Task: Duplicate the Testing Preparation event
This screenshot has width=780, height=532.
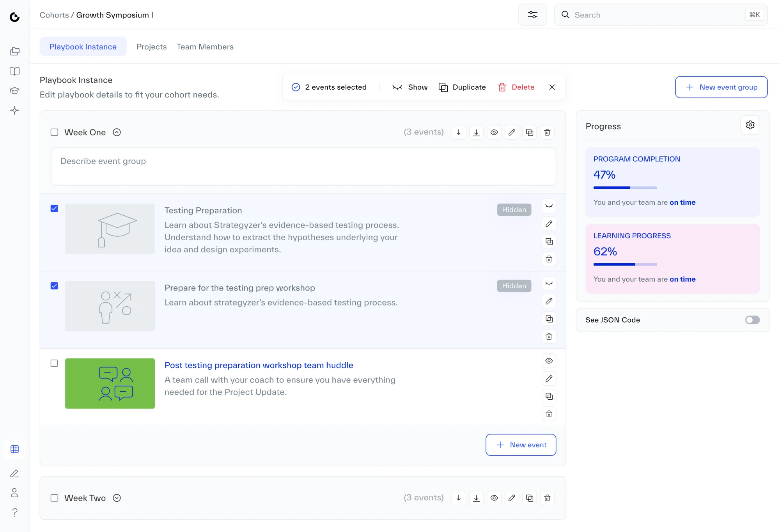Action: (549, 241)
